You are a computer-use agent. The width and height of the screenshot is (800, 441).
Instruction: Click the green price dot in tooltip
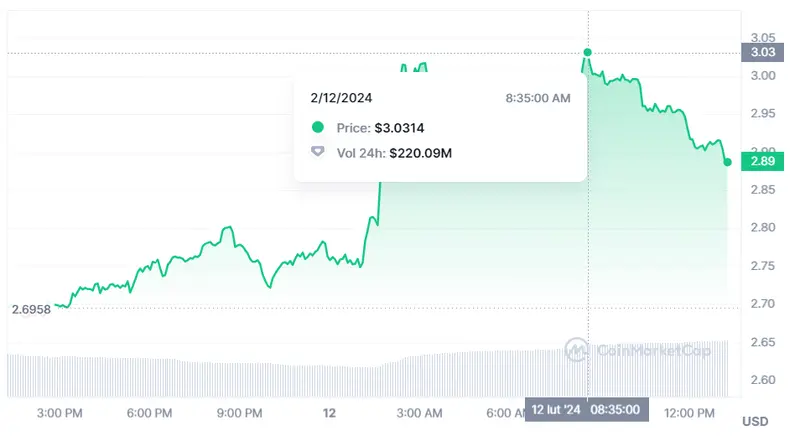[x=319, y=128]
